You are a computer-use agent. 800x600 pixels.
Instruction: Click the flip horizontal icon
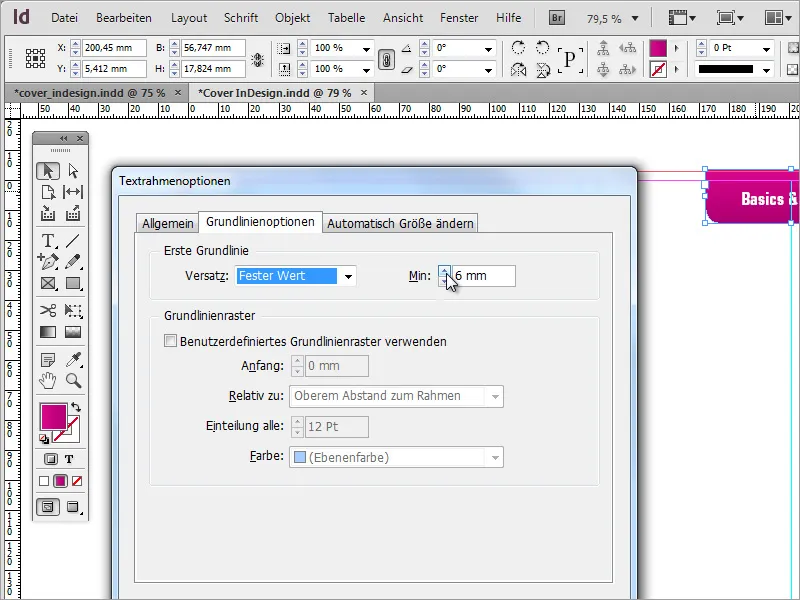point(518,69)
